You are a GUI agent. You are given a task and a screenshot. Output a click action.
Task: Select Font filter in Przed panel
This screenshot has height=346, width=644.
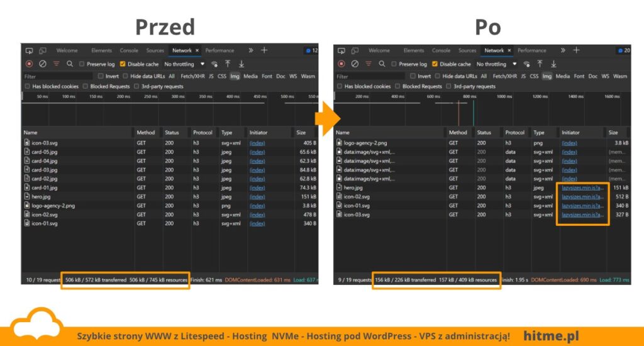pyautogui.click(x=267, y=76)
